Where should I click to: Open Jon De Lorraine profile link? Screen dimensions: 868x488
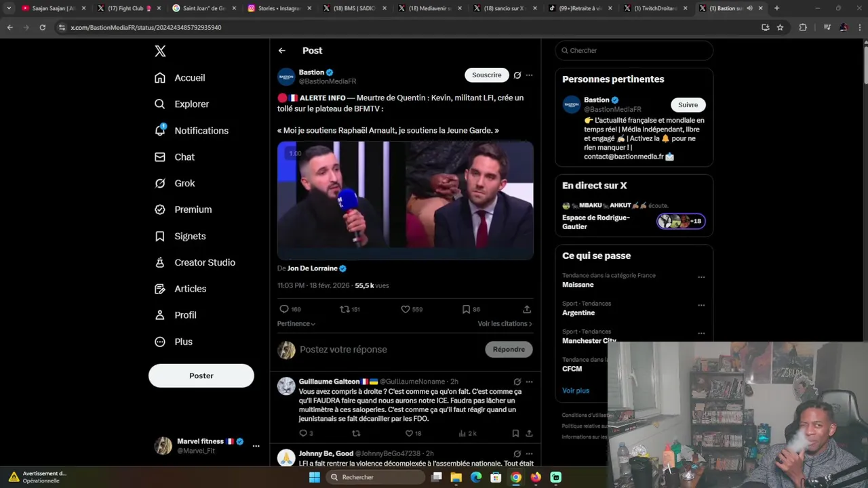pyautogui.click(x=312, y=268)
